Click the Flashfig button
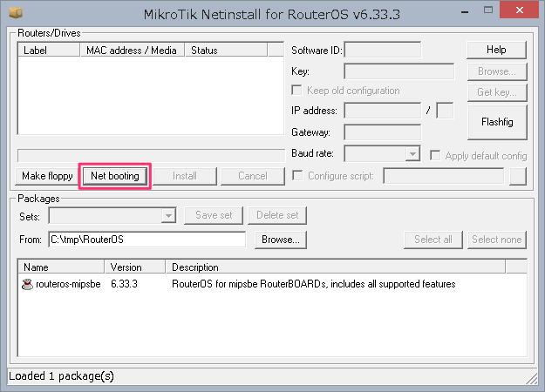Image resolution: width=545 pixels, height=392 pixels. click(497, 122)
